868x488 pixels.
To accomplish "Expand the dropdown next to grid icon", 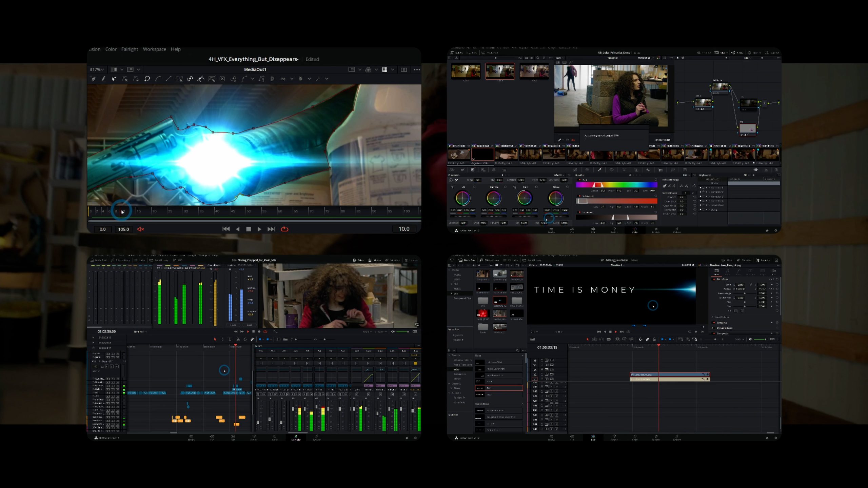I will (x=393, y=69).
